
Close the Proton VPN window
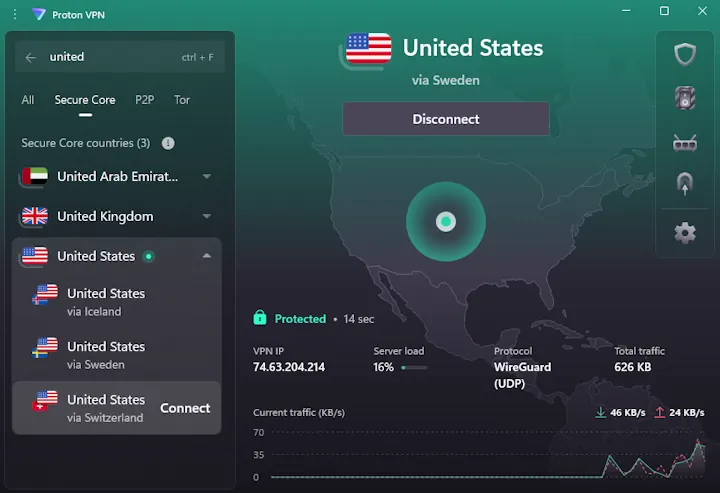(702, 11)
